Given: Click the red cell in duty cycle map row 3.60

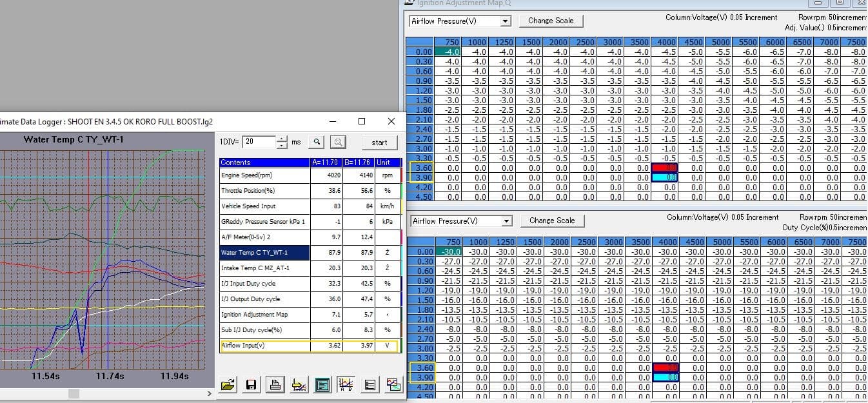Looking at the screenshot, I should [x=665, y=368].
